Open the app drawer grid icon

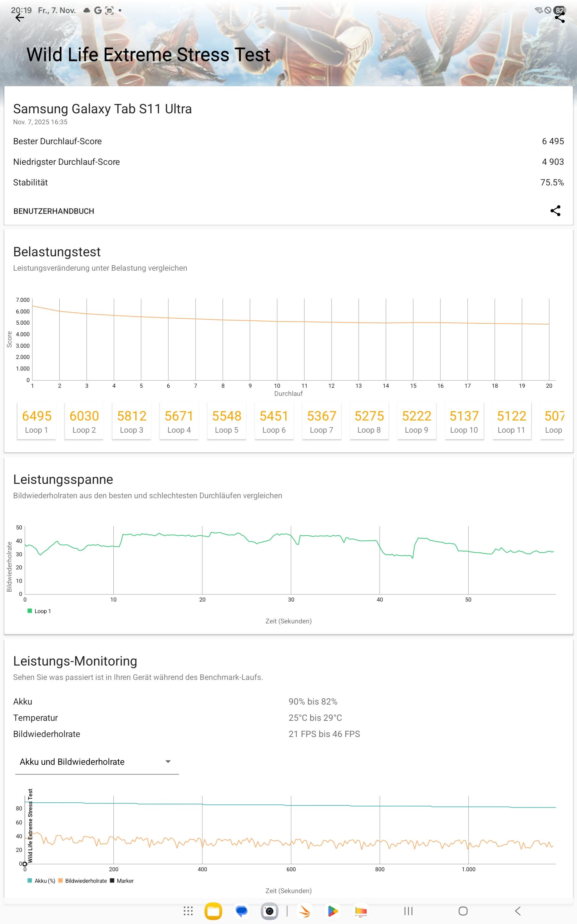pyautogui.click(x=188, y=911)
